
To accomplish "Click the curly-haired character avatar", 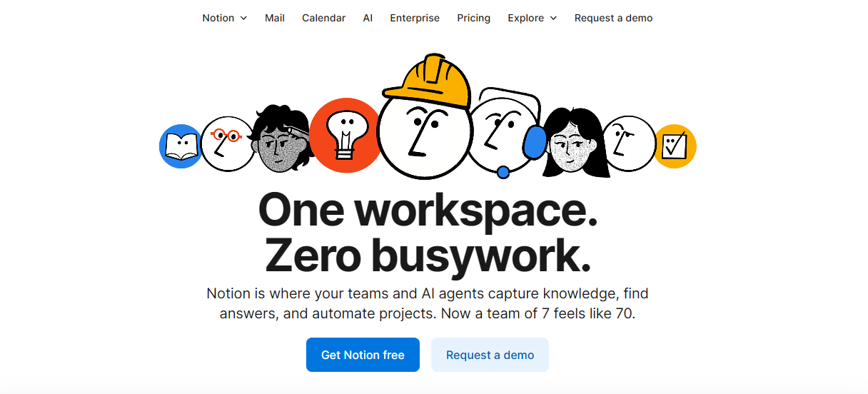I will coord(283,139).
